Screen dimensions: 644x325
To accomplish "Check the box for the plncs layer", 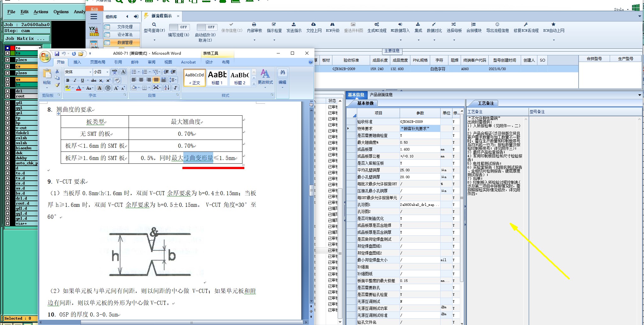I will click(8, 60).
